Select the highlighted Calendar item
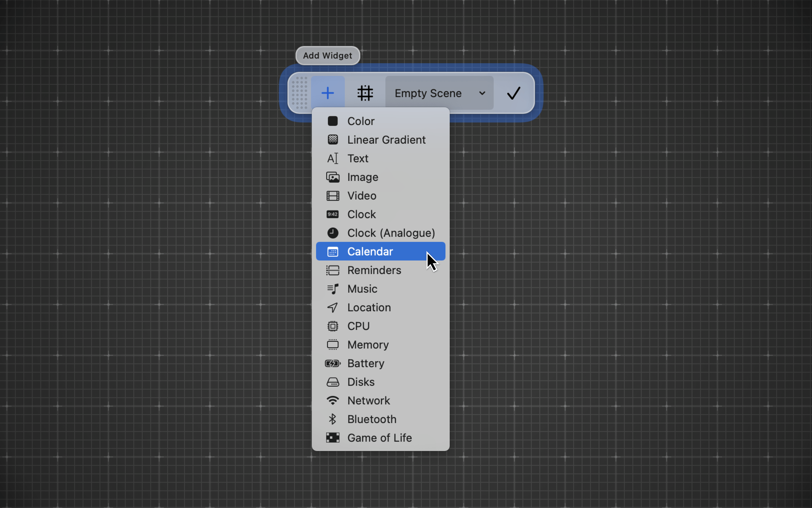 (x=381, y=251)
